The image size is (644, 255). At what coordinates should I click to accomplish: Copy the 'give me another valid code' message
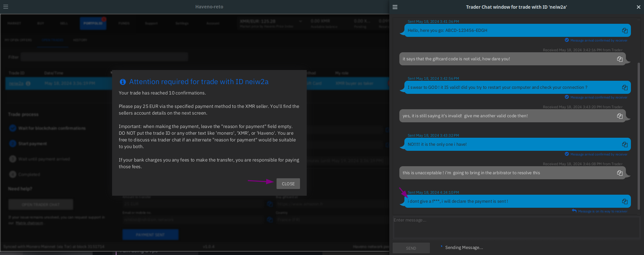pos(620,116)
